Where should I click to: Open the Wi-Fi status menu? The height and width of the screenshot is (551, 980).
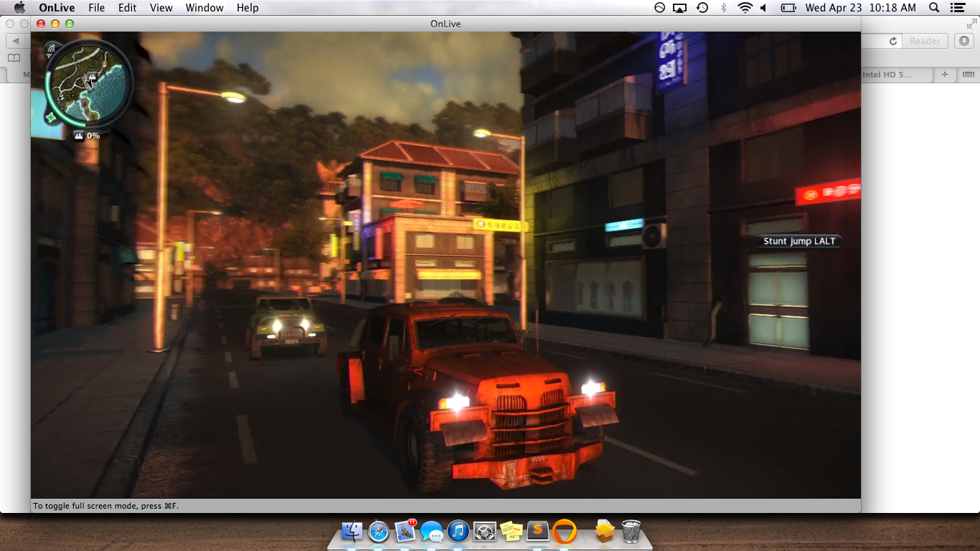coord(745,8)
